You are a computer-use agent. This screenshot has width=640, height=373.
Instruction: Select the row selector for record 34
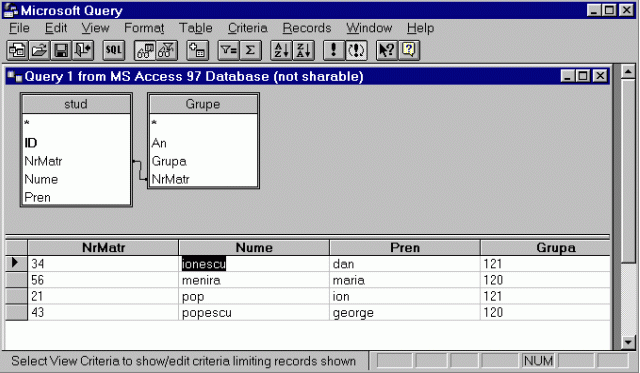[16, 264]
